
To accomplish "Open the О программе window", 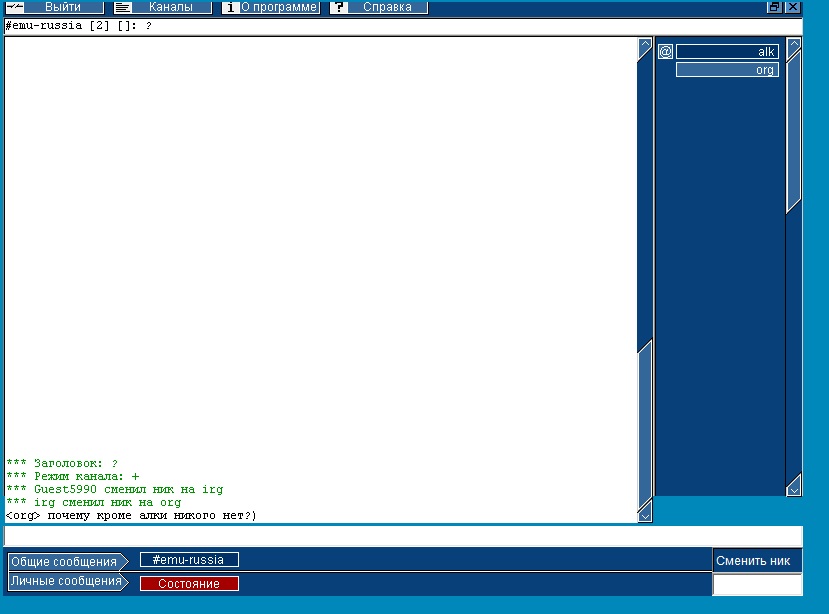I will click(x=279, y=7).
